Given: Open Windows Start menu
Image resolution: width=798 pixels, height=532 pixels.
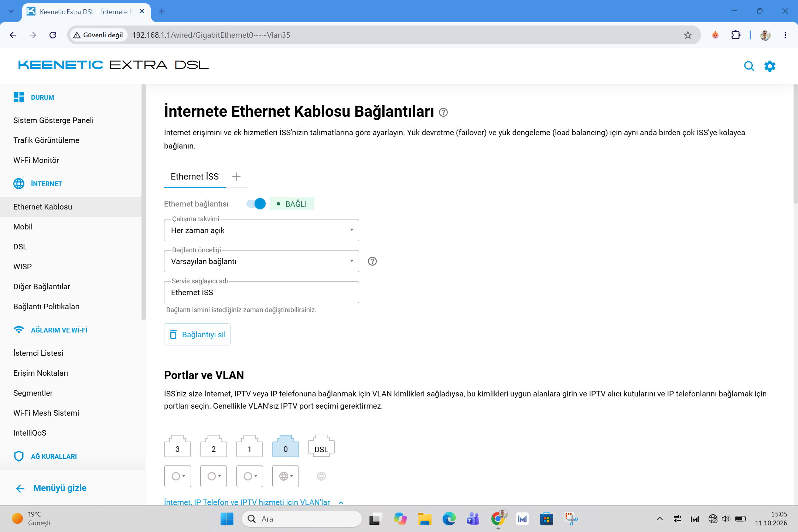Looking at the screenshot, I should pos(227,519).
